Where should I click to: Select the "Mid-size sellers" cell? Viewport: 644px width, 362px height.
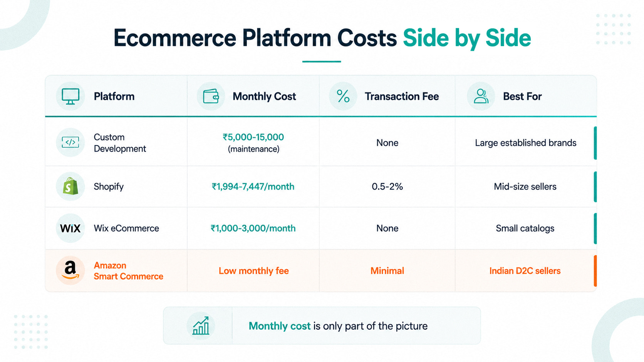[525, 187]
